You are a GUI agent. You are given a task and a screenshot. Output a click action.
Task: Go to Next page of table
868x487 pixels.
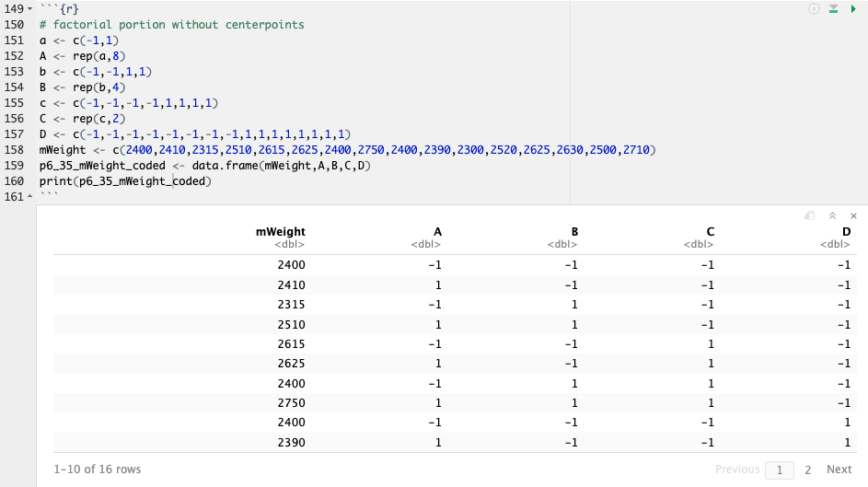839,470
